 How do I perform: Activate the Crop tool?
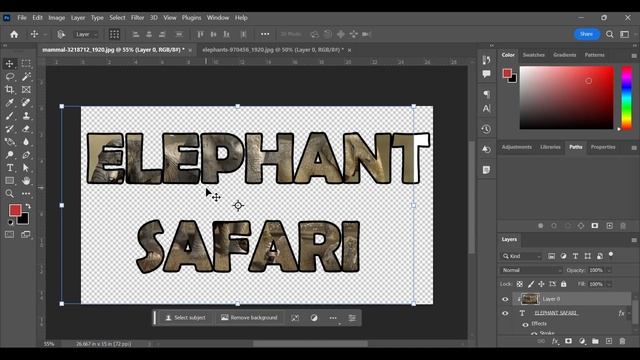pyautogui.click(x=9, y=89)
